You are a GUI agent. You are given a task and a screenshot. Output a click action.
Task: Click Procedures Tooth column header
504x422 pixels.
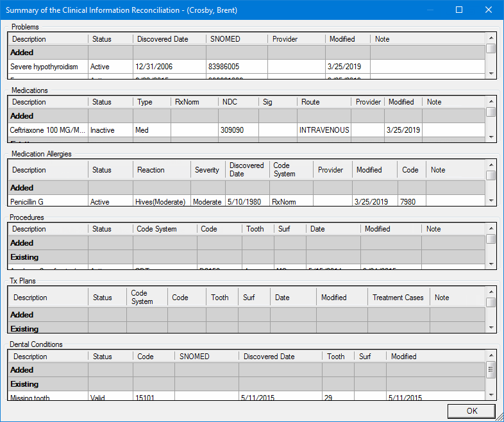(258, 229)
